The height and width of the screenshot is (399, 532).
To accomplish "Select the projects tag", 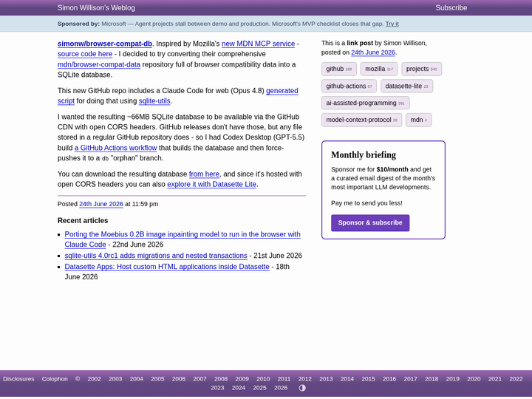I will pyautogui.click(x=421, y=69).
